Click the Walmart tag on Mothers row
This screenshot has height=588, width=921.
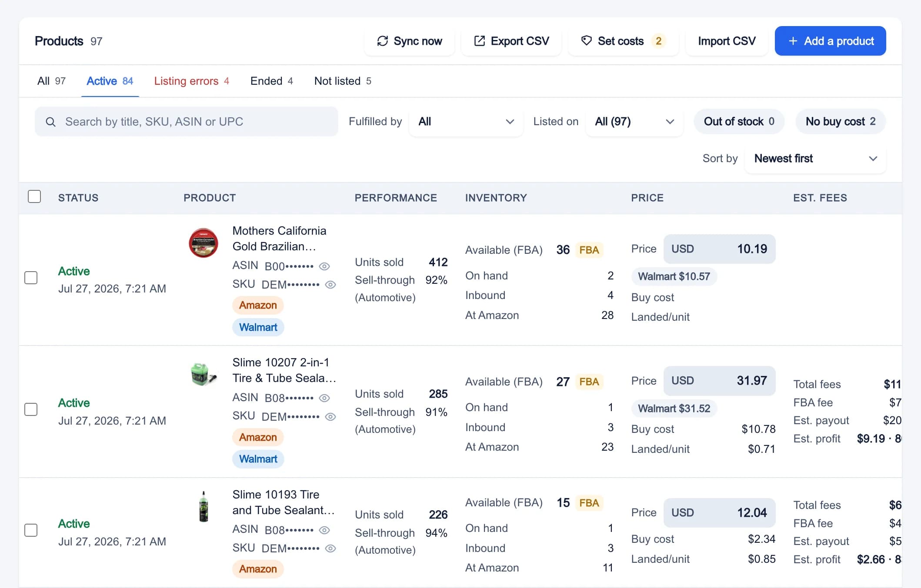coord(258,327)
